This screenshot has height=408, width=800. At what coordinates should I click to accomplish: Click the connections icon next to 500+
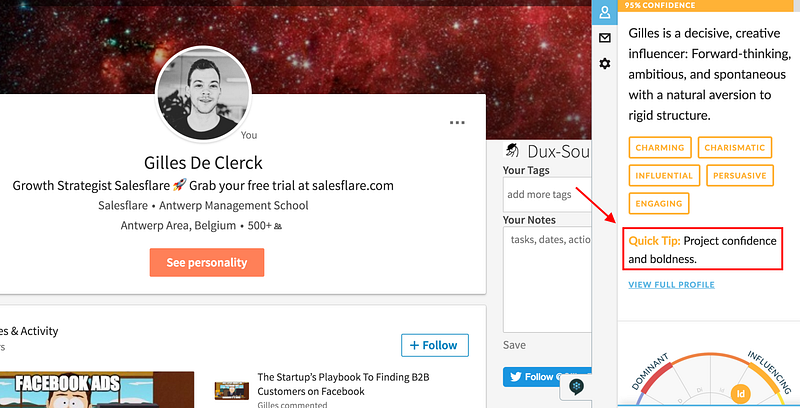(x=278, y=226)
